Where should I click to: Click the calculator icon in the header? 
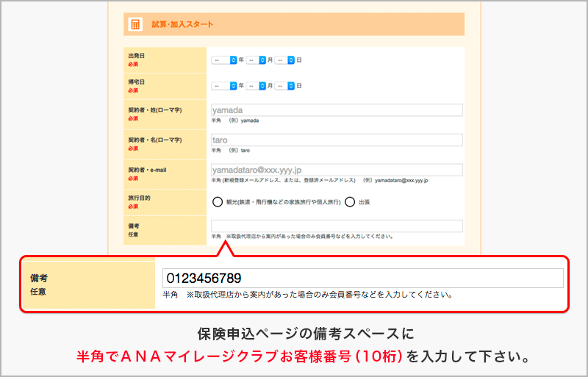pos(135,24)
